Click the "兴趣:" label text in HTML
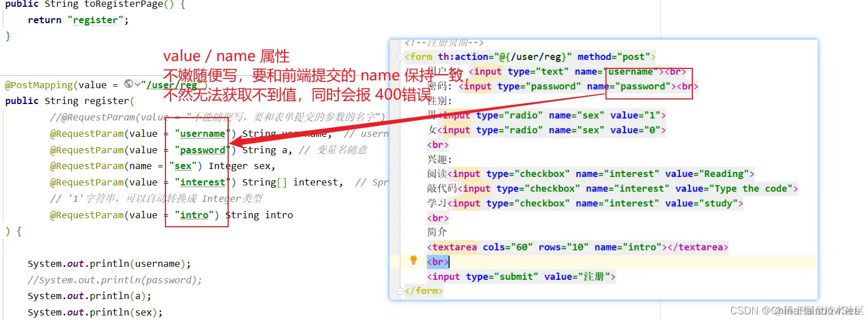Image resolution: width=868 pixels, height=320 pixels. (x=440, y=159)
